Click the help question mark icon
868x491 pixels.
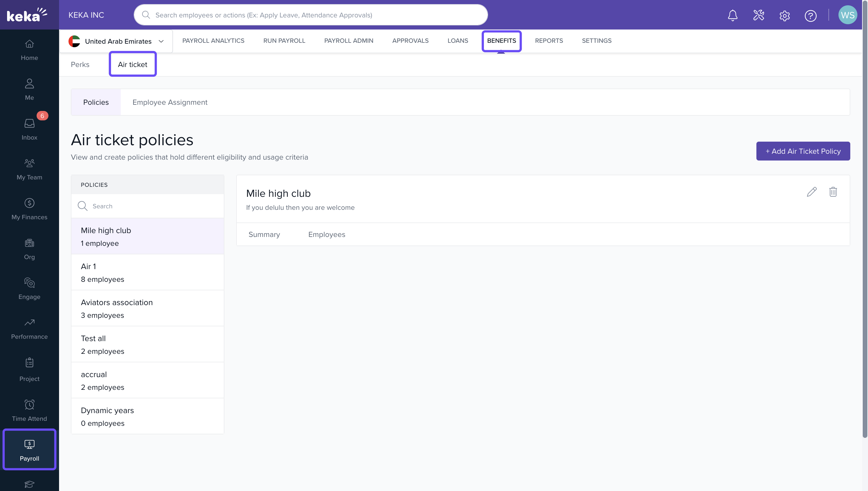point(810,16)
